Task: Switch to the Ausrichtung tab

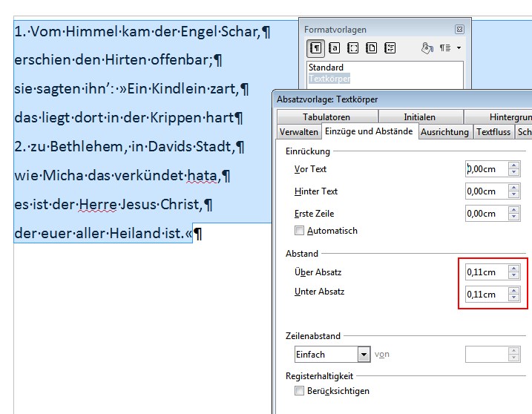Action: (x=444, y=132)
